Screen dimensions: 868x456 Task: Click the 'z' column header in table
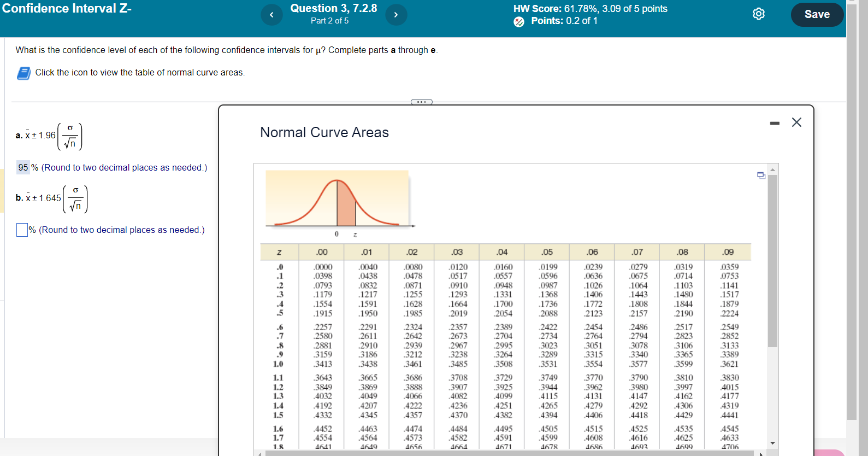279,252
